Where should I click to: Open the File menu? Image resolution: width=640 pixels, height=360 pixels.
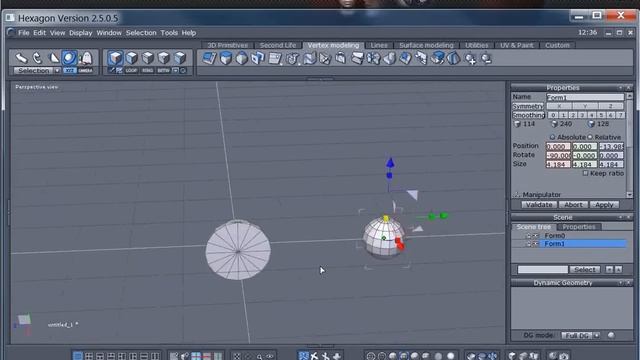click(x=24, y=33)
